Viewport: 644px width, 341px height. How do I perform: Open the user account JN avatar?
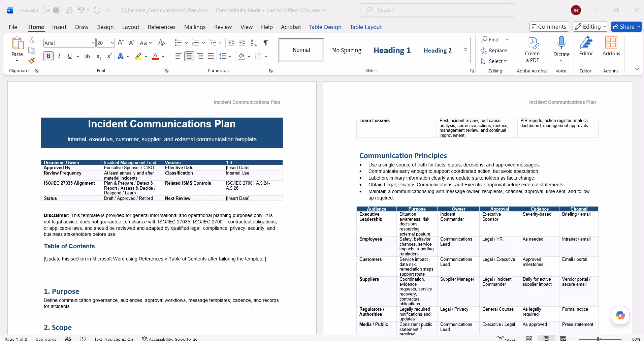pos(576,10)
